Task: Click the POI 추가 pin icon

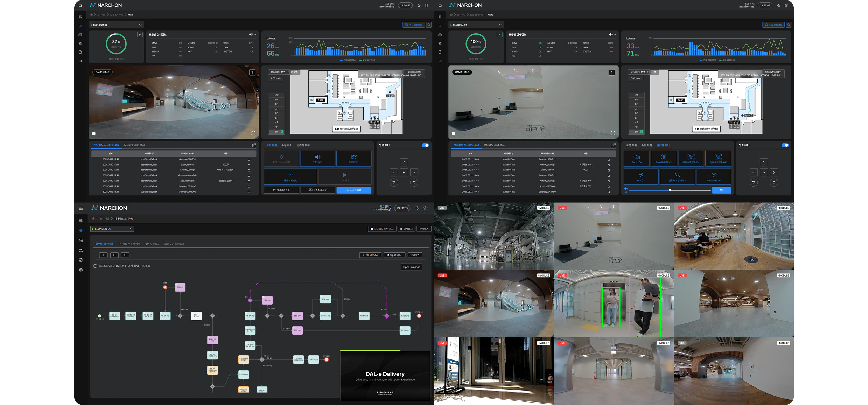Action: pyautogui.click(x=641, y=175)
